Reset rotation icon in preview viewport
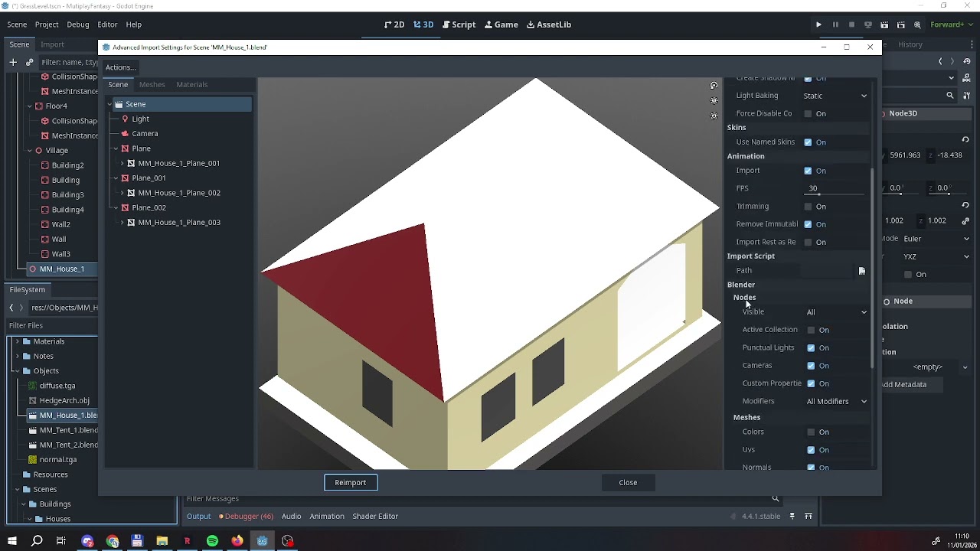 (714, 86)
